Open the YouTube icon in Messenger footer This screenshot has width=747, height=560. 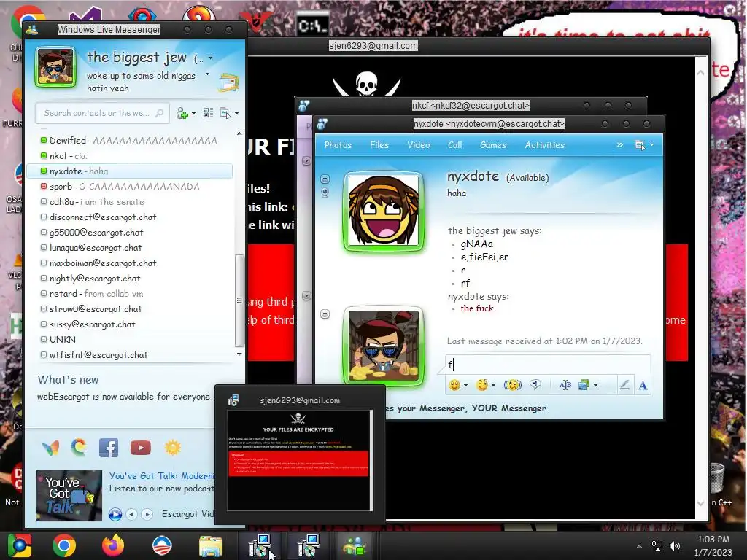click(x=141, y=448)
